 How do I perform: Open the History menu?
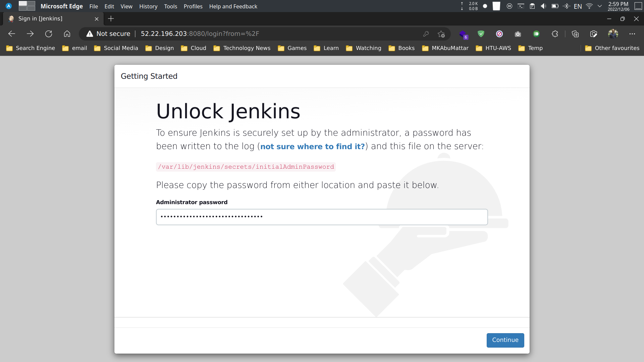click(x=148, y=6)
